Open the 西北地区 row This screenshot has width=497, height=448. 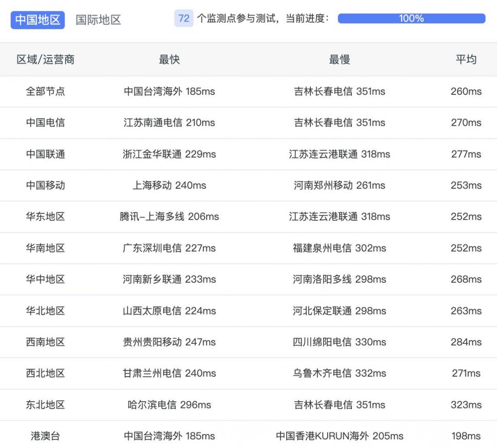point(46,373)
